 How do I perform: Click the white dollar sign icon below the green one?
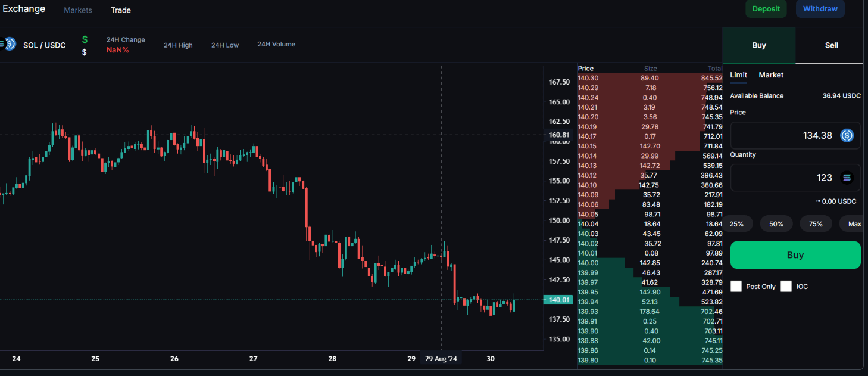pos(85,51)
